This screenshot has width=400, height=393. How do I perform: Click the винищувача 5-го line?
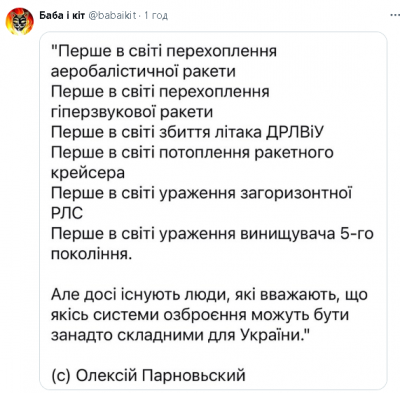tap(212, 234)
